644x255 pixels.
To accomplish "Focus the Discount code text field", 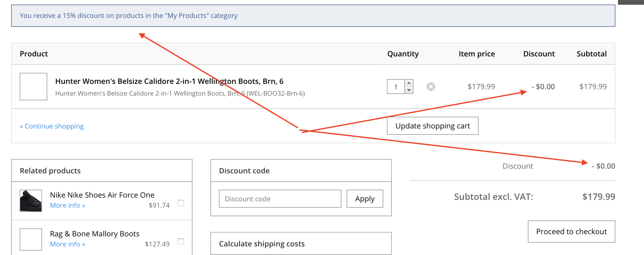I will point(280,199).
